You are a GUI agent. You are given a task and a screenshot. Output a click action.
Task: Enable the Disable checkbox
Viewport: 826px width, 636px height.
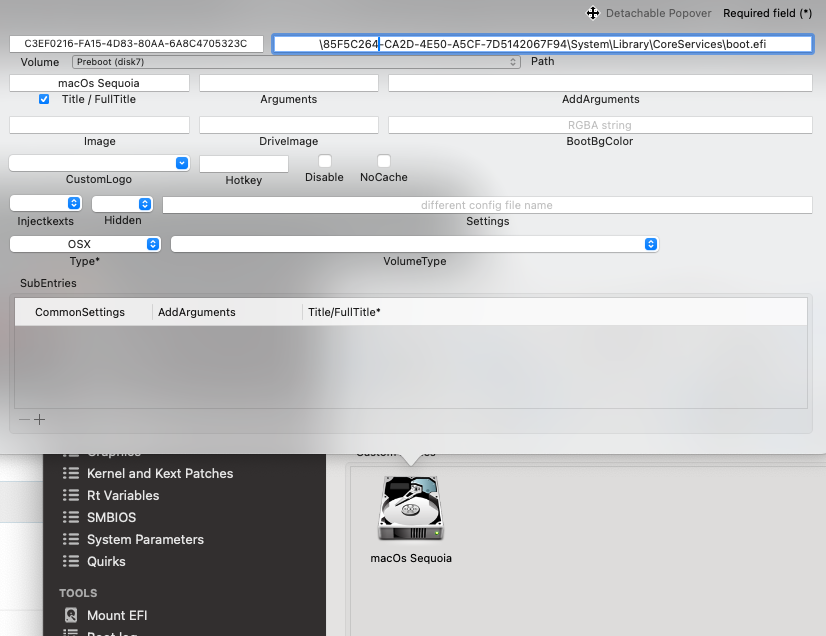(x=325, y=161)
